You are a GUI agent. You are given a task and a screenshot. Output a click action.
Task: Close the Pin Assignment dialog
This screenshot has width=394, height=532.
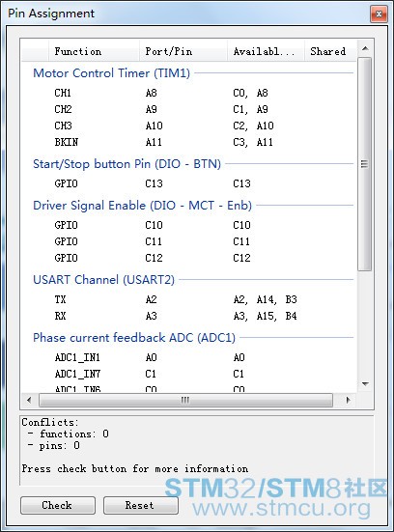(x=379, y=14)
